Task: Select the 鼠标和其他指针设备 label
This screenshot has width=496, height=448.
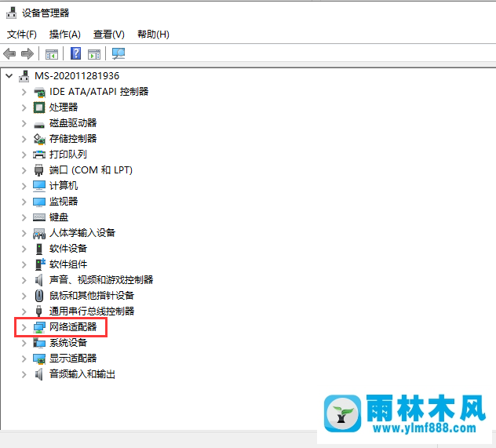Action: 92,296
